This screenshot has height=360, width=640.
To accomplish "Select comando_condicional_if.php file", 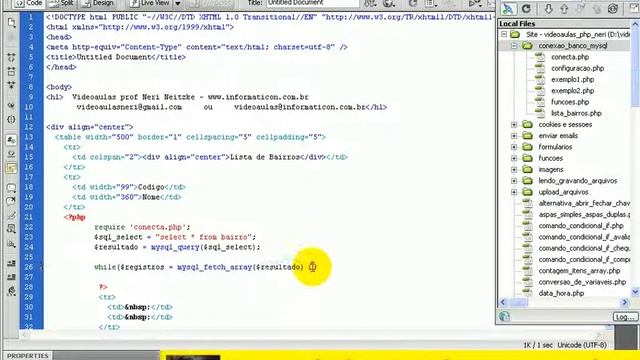I will 581,226.
